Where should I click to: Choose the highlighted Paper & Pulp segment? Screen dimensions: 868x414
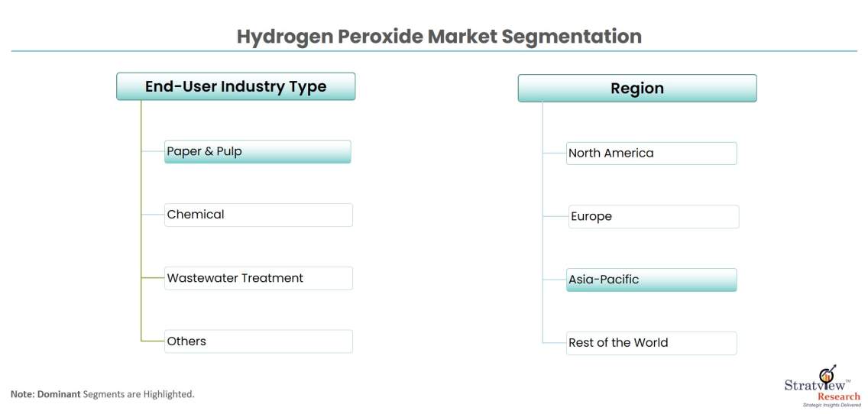coord(257,151)
